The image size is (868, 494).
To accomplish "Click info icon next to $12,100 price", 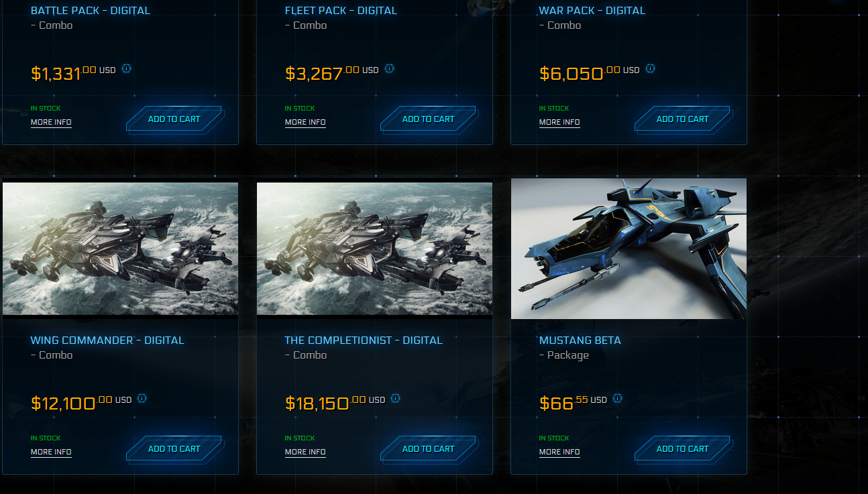I will point(142,398).
